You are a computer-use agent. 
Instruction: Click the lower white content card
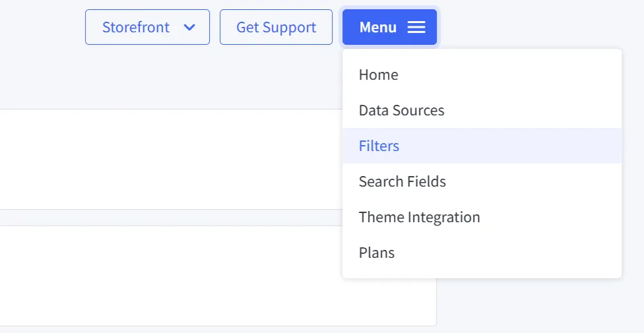[165, 276]
